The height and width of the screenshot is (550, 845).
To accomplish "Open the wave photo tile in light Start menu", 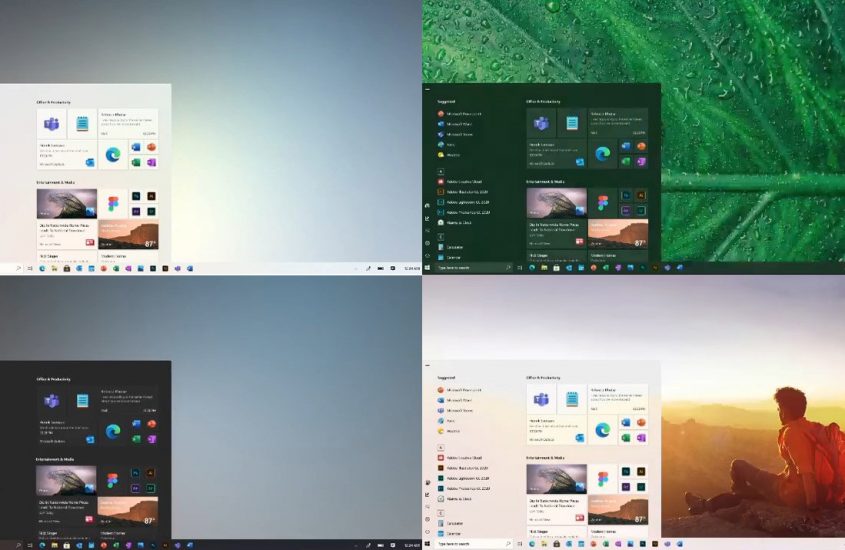I will tap(67, 204).
